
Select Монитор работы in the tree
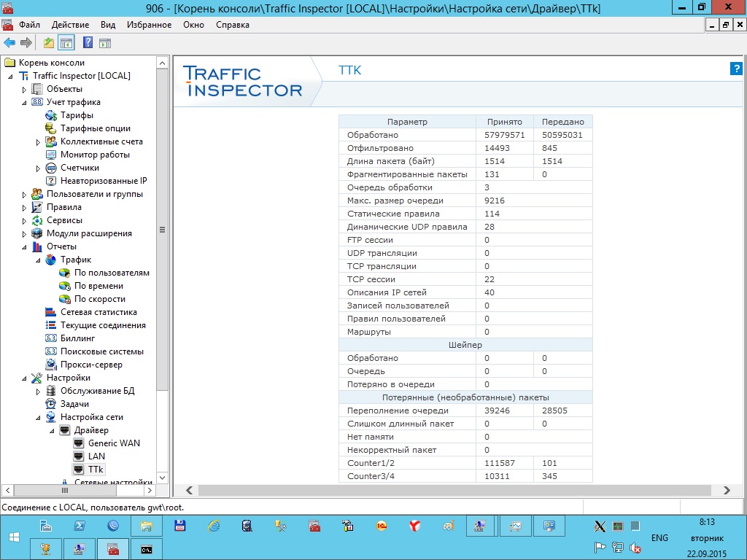coord(95,155)
